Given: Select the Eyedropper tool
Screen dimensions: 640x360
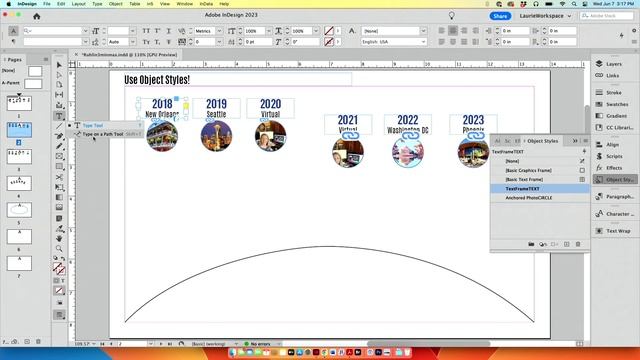Looking at the screenshot, I should click(x=59, y=229).
